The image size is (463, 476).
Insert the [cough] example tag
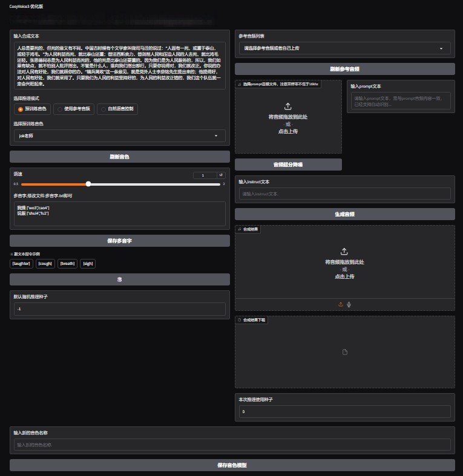click(45, 264)
